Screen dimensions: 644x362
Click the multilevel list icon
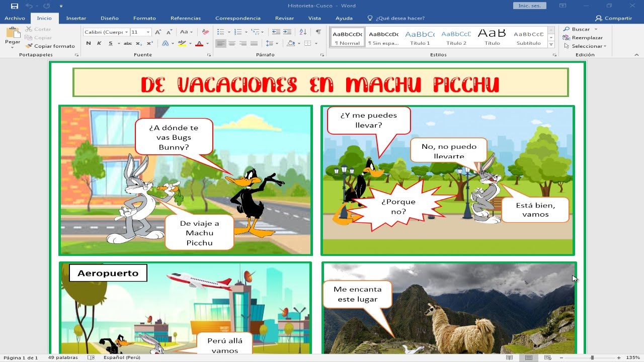click(255, 32)
